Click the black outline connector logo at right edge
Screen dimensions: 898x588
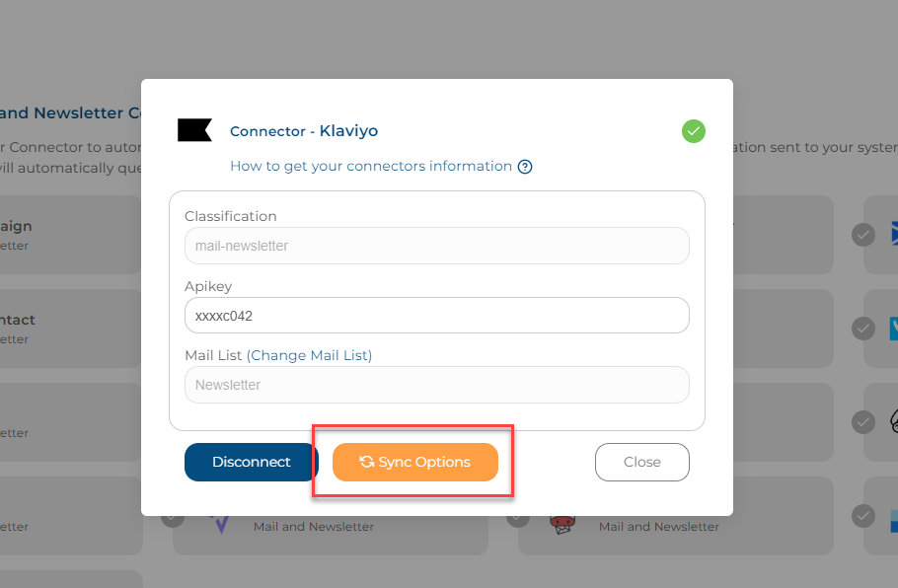[x=893, y=422]
